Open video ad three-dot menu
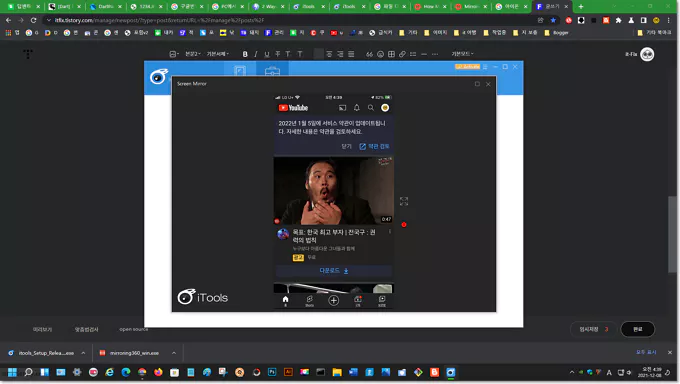 coord(389,232)
